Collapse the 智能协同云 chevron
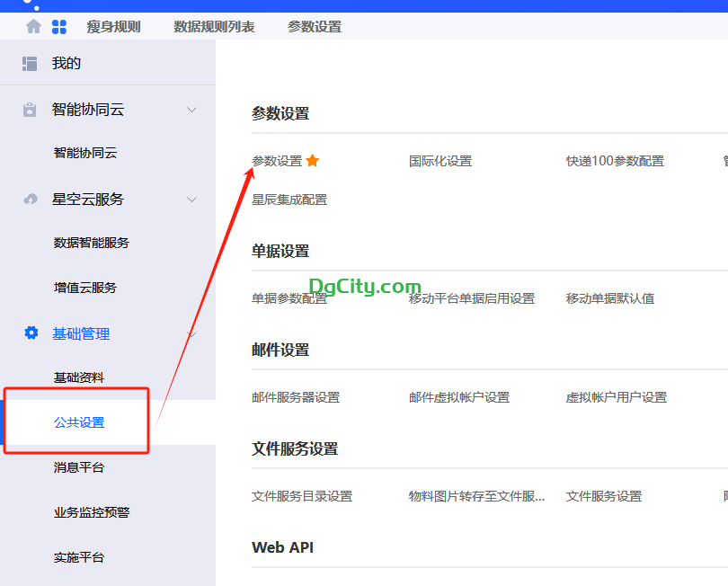Screen dimensions: 728x586 coord(191,110)
